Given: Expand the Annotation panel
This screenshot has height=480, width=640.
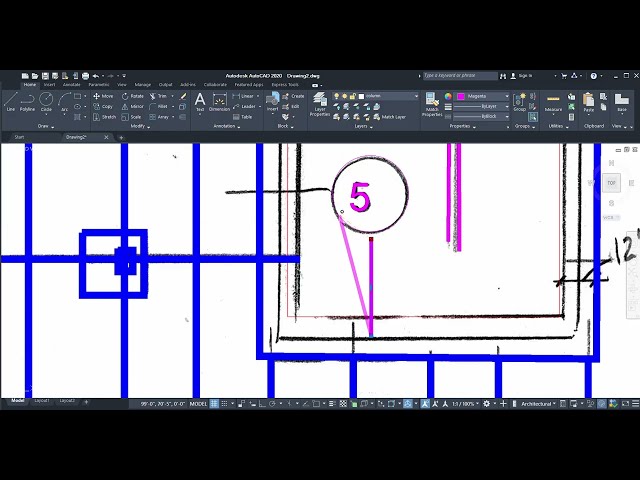Looking at the screenshot, I should pos(227,127).
